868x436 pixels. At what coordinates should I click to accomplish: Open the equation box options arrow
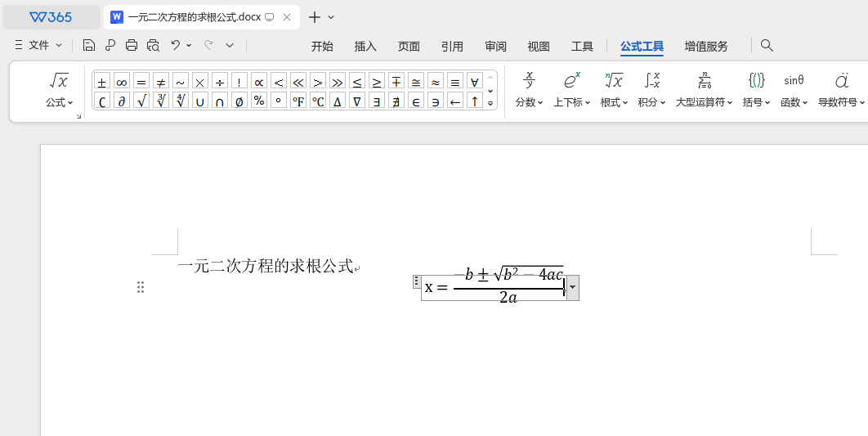tap(573, 287)
